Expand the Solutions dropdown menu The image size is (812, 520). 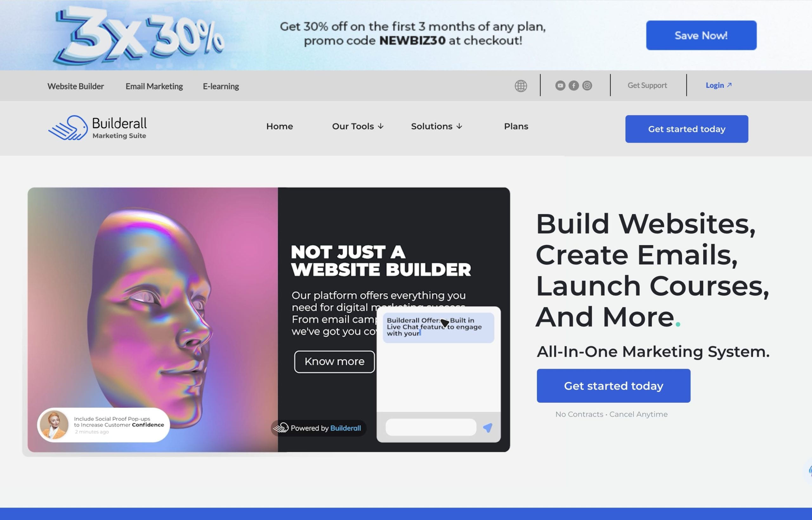click(x=437, y=126)
